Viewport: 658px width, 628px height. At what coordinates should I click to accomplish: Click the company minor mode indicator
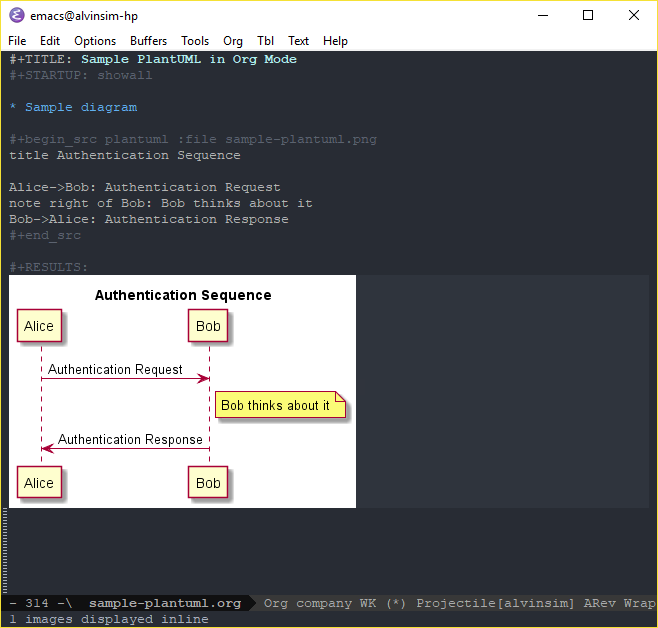323,603
